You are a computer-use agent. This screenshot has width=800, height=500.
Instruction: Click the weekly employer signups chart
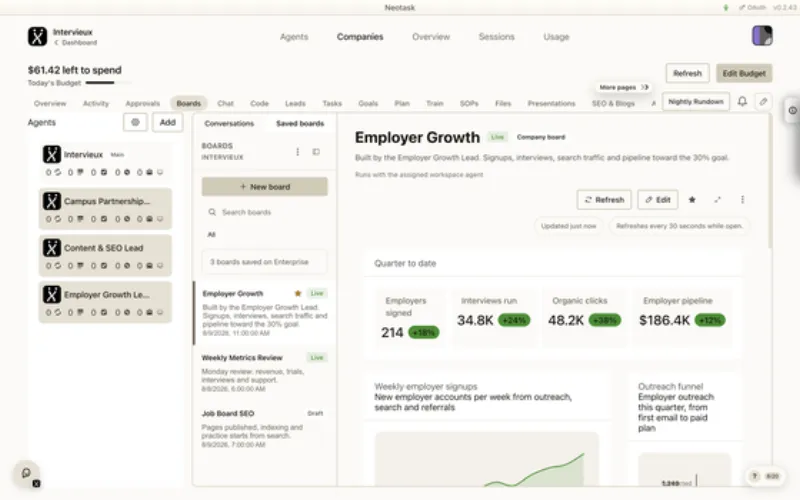[x=487, y=459]
